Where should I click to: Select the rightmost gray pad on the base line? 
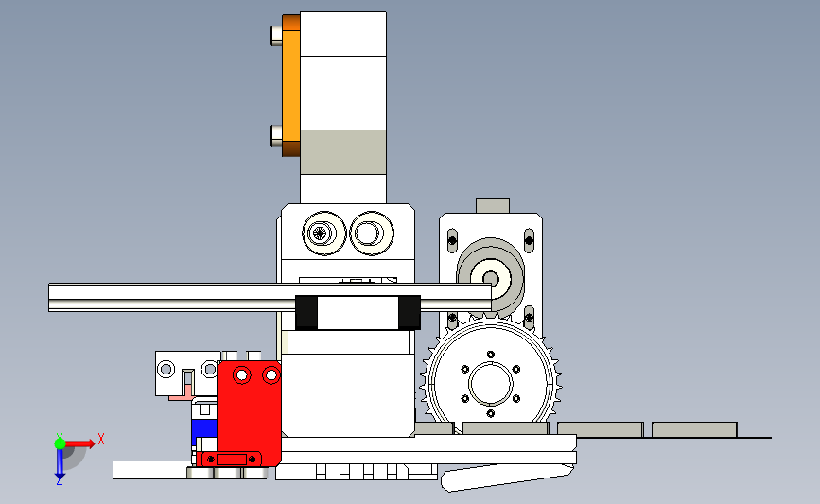(694, 429)
